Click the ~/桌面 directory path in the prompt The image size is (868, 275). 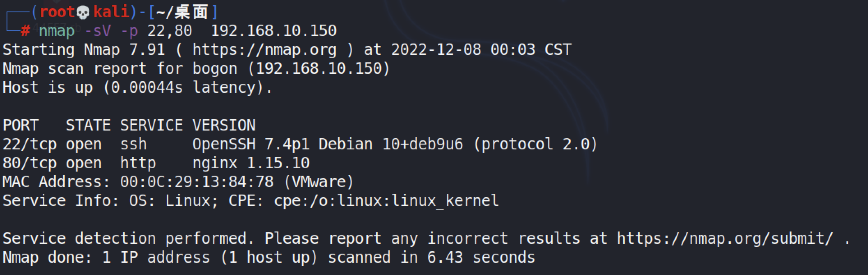tap(182, 12)
